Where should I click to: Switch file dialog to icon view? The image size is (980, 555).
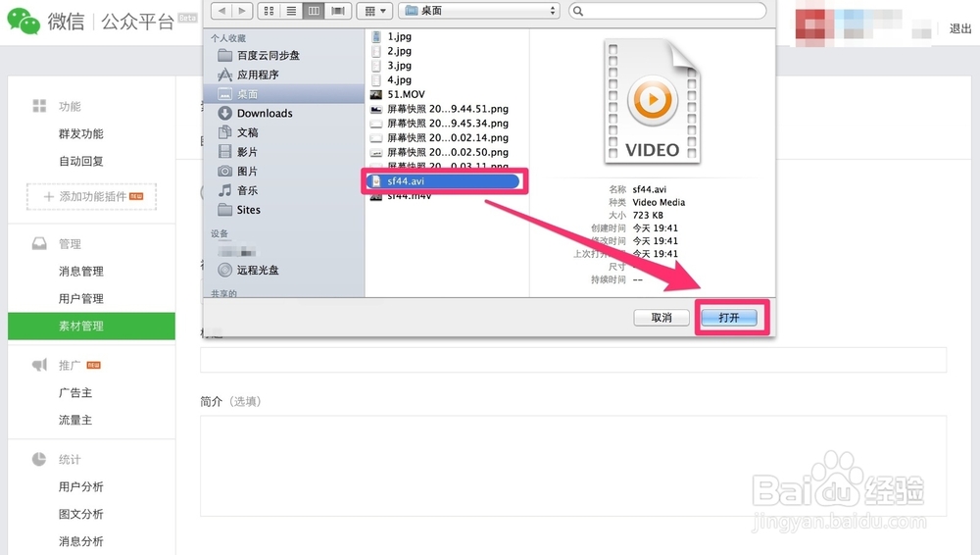click(x=269, y=11)
